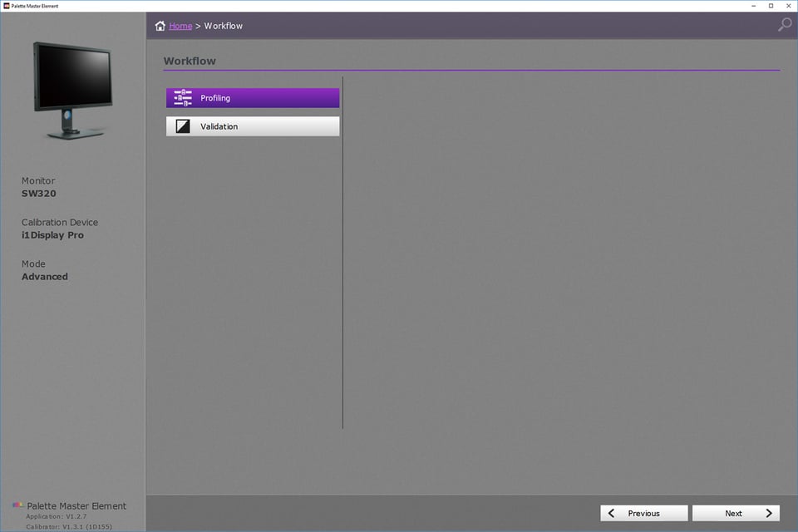Click the Workflow breadcrumb text
Screen dimensions: 798x532
(224, 26)
